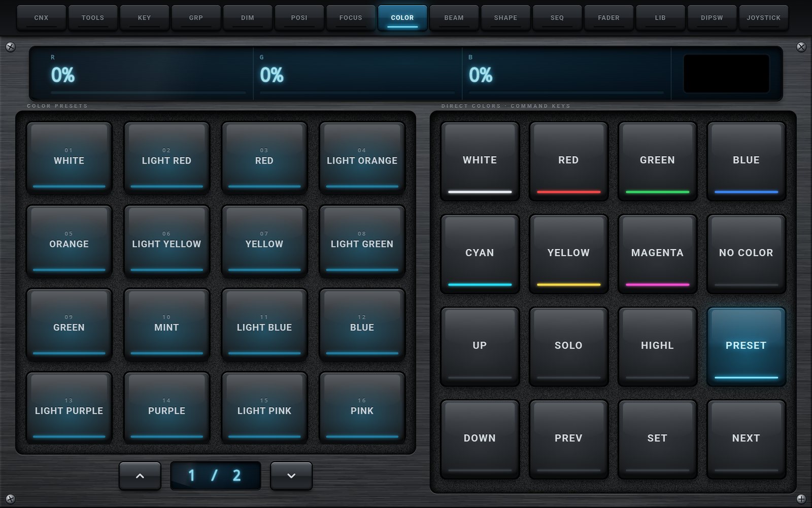
Task: Select preset 11 LIGHT BLUE
Action: click(x=264, y=325)
